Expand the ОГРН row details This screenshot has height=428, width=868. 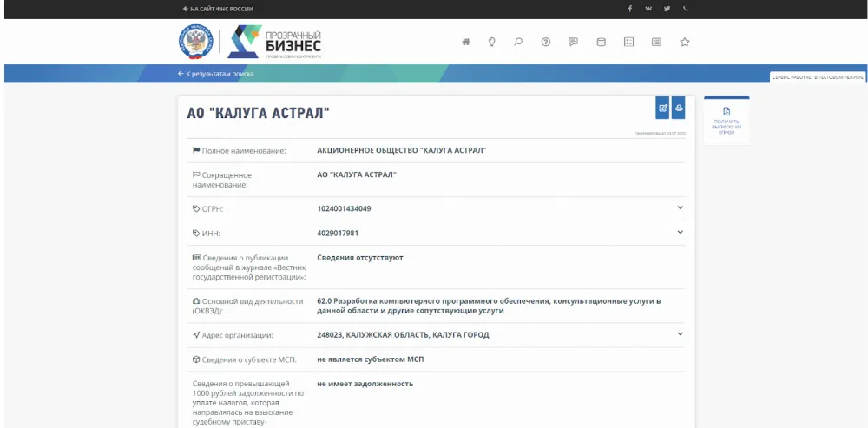coord(681,207)
